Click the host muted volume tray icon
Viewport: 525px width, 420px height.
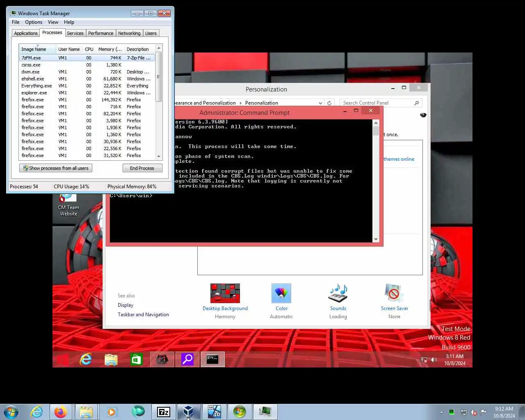coord(473,412)
